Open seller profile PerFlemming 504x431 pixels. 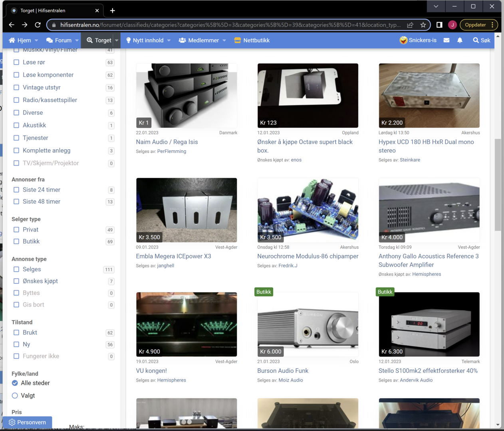point(171,151)
